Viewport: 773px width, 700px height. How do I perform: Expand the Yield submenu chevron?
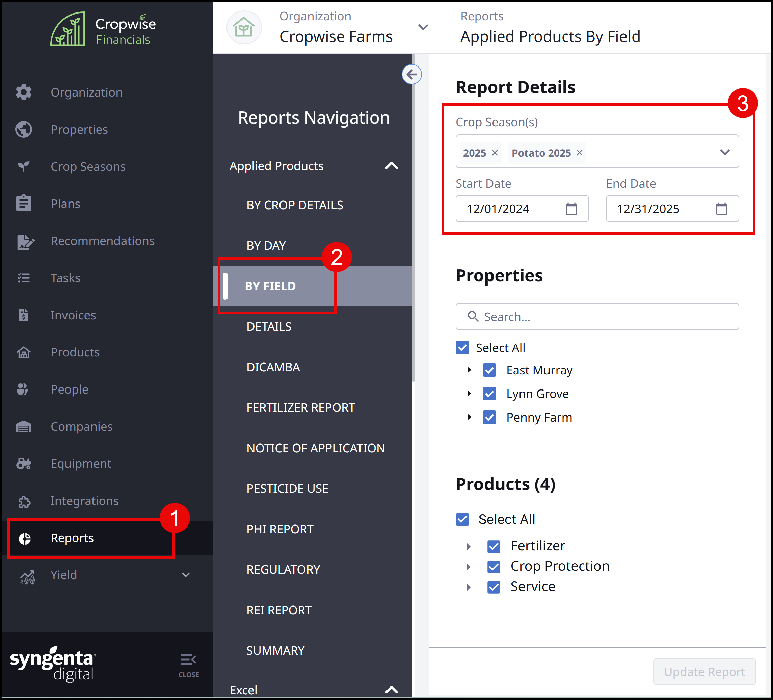click(x=186, y=575)
